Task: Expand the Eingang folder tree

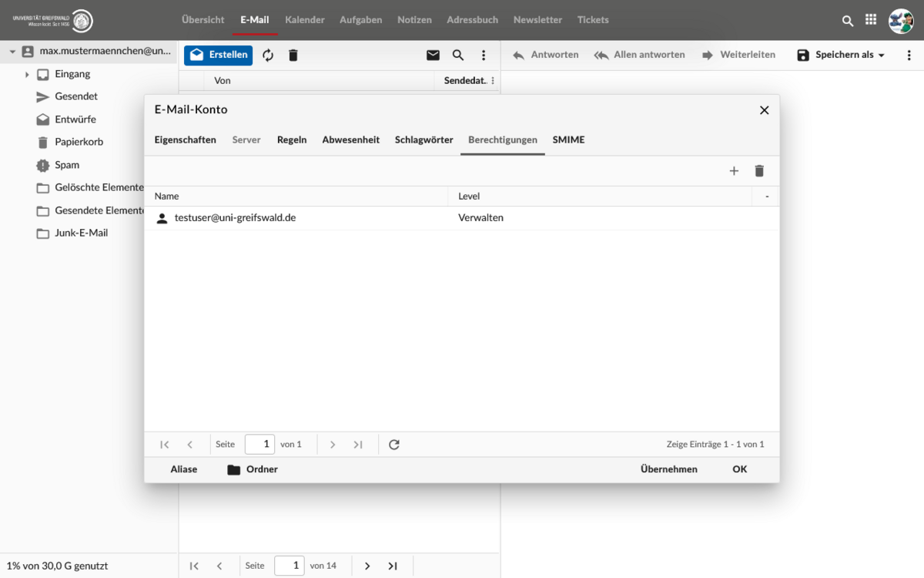Action: click(x=27, y=75)
